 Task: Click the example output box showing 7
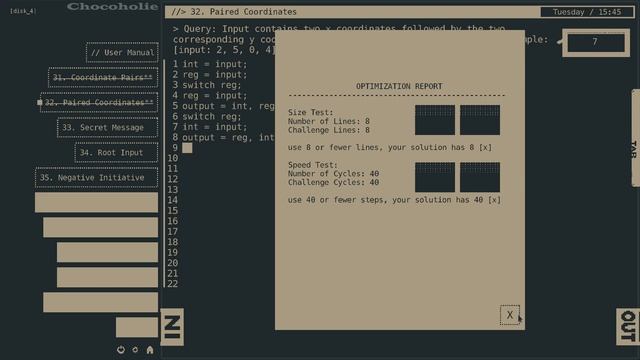(x=596, y=42)
